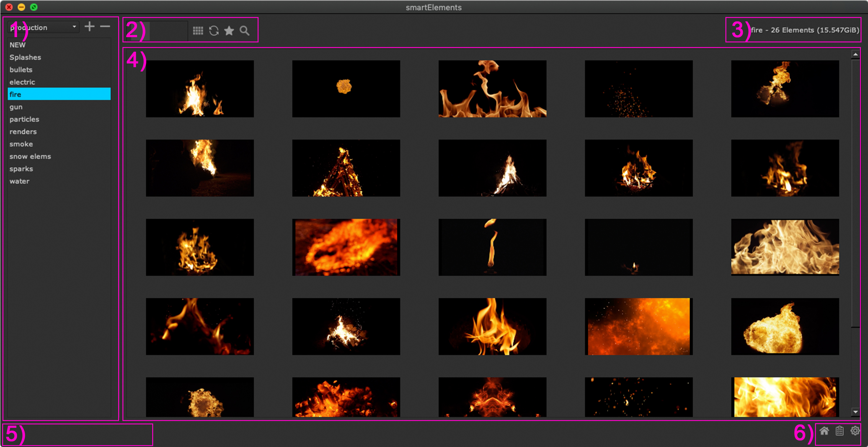This screenshot has height=447, width=868.
Task: Open the clipboard list icon
Action: 840,431
